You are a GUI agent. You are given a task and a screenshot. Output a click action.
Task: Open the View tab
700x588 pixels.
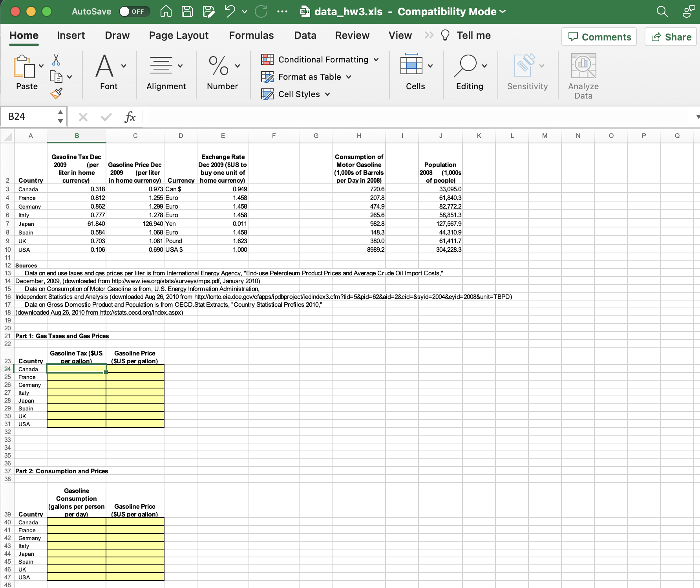click(400, 35)
